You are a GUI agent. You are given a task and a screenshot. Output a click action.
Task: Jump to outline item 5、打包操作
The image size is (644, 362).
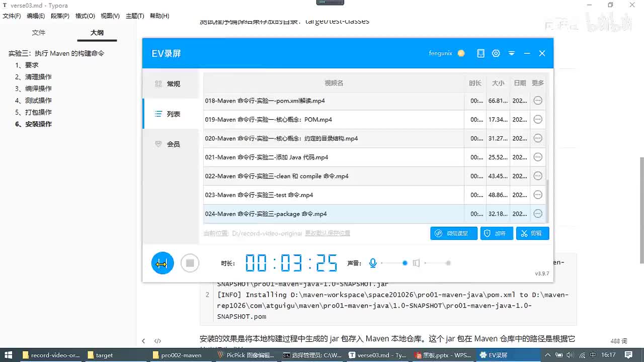click(x=33, y=112)
